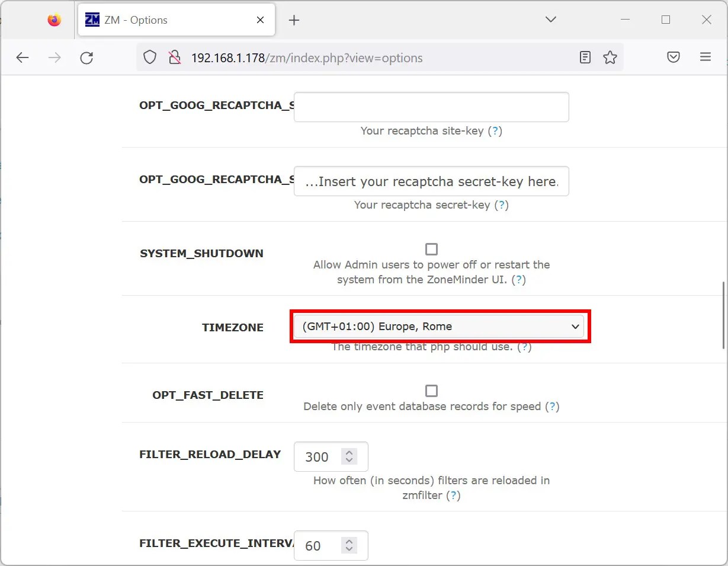Open the site security padlock icon
The image size is (728, 566).
point(174,57)
